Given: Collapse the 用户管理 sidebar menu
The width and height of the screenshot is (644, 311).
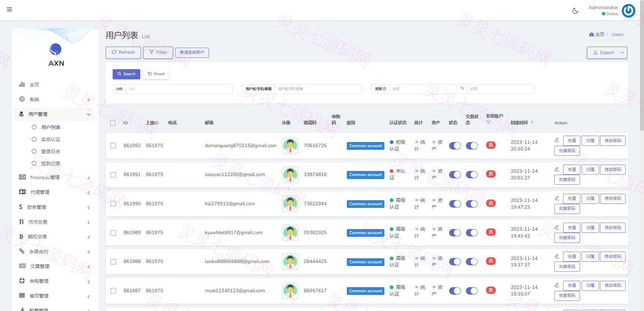Looking at the screenshot, I should (x=54, y=114).
